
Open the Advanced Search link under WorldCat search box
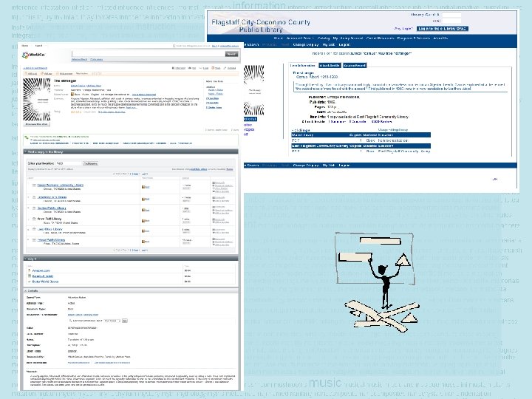79,59
